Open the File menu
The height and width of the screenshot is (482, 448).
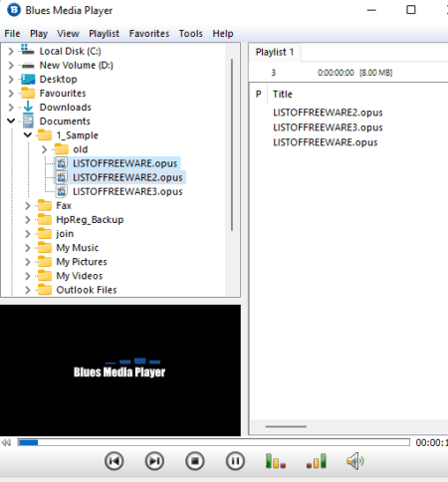point(12,34)
